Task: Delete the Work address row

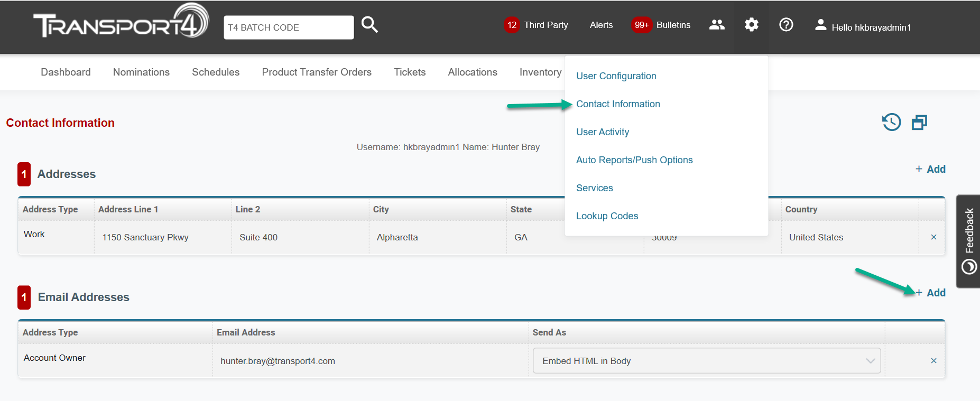Action: pos(933,237)
